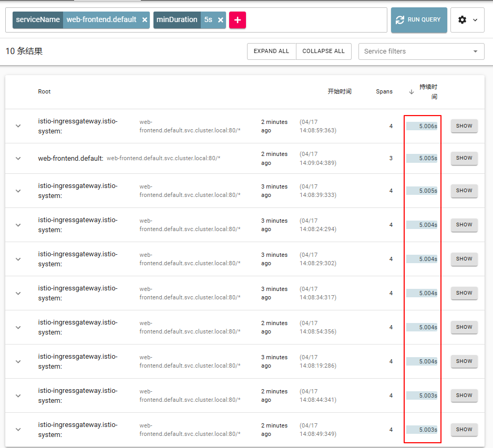
Task: Expand the web-frontend.default root trace row
Action: click(x=18, y=158)
